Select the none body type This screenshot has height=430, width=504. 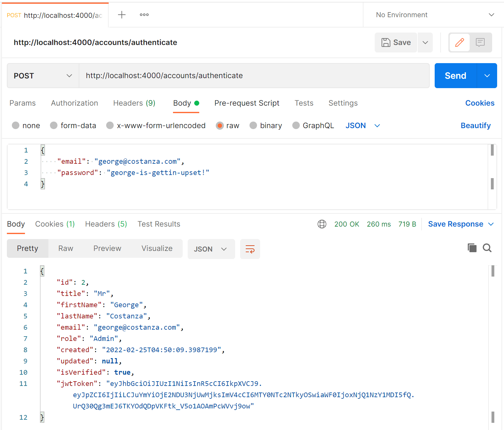[26, 126]
